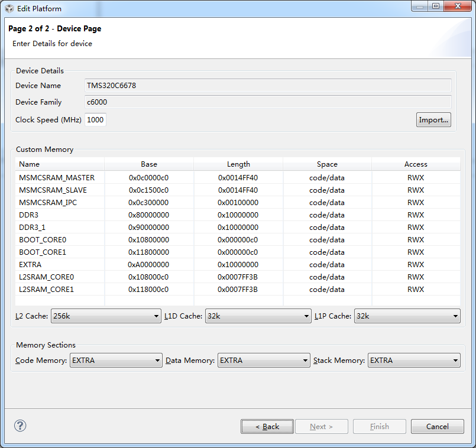This screenshot has width=476, height=448.
Task: Click base address 0x0c1500c0
Action: 149,190
